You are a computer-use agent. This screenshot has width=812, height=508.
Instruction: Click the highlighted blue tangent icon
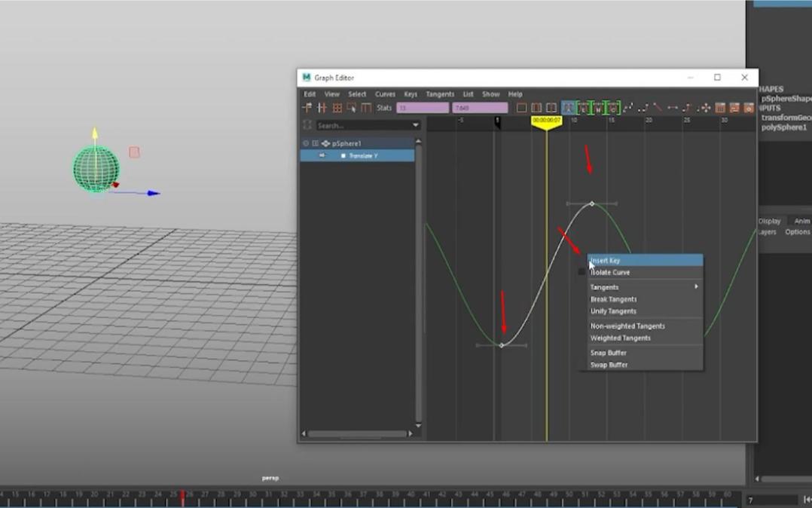tap(568, 108)
